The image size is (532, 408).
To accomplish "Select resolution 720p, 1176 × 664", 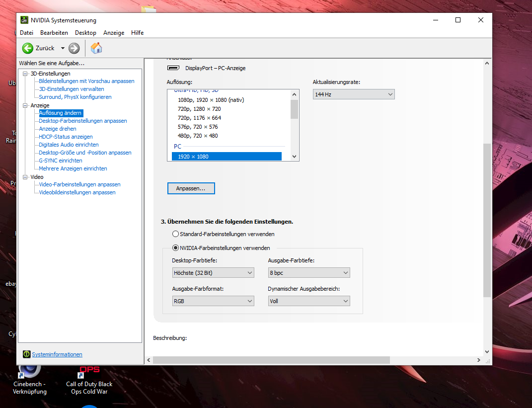I will tap(200, 118).
